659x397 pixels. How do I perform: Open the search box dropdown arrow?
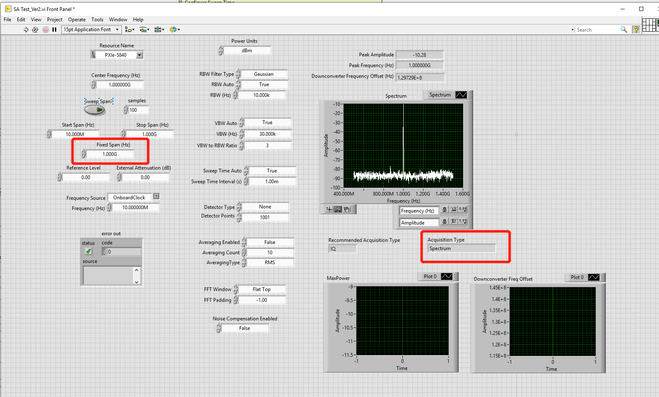point(572,30)
